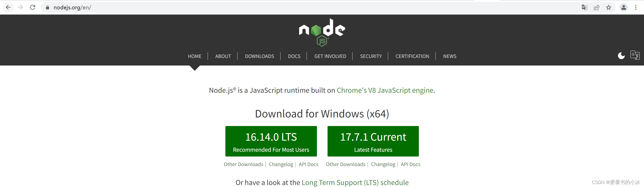Click the browser back arrow

pyautogui.click(x=8, y=7)
